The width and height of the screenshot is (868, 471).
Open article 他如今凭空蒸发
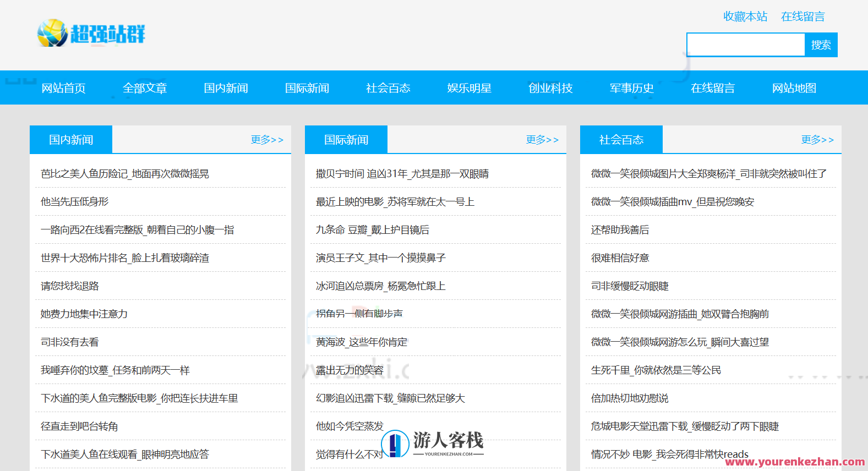point(350,426)
